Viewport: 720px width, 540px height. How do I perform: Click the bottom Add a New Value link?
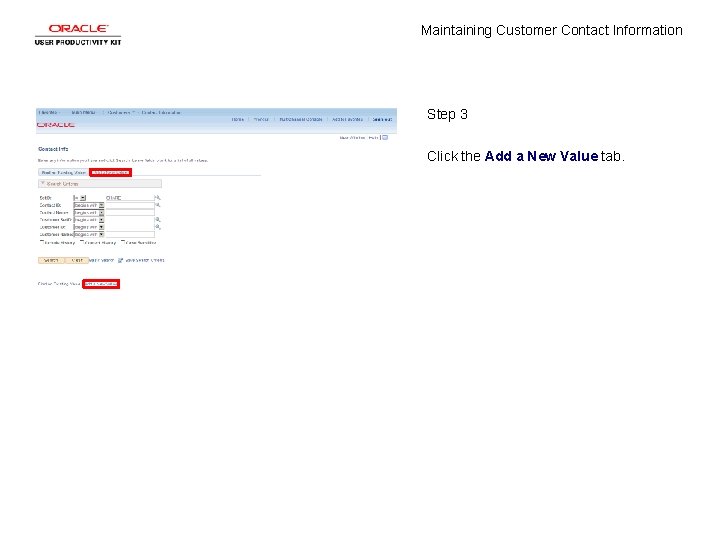[x=101, y=284]
